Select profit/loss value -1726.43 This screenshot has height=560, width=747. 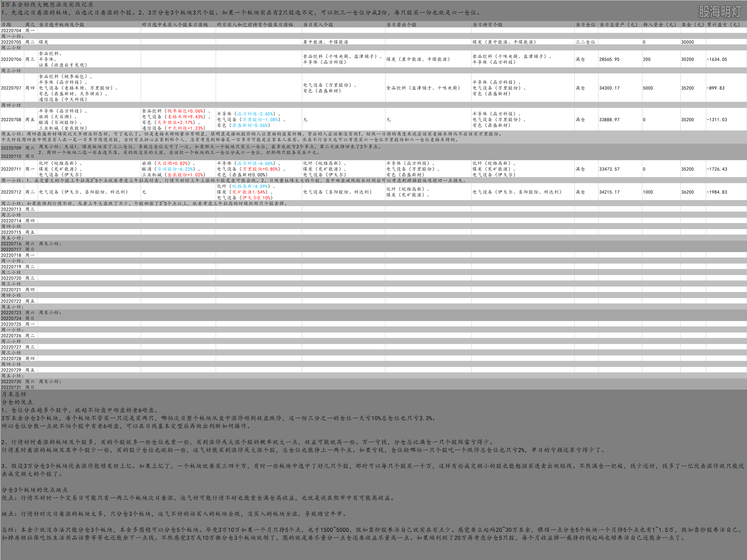coord(717,169)
